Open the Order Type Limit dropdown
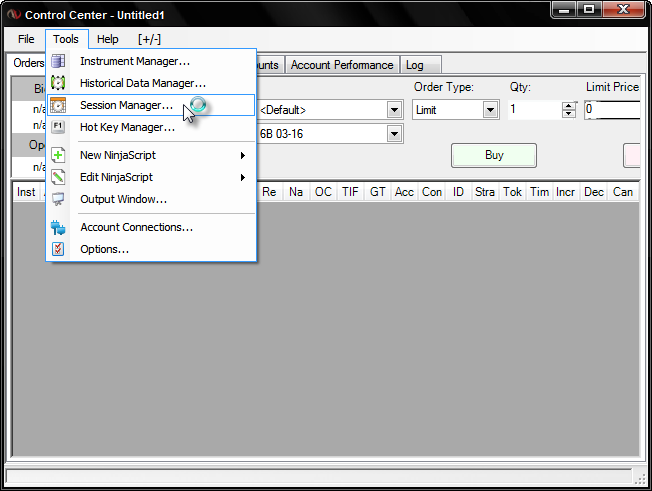Screen dimensions: 652x491 tap(490, 110)
